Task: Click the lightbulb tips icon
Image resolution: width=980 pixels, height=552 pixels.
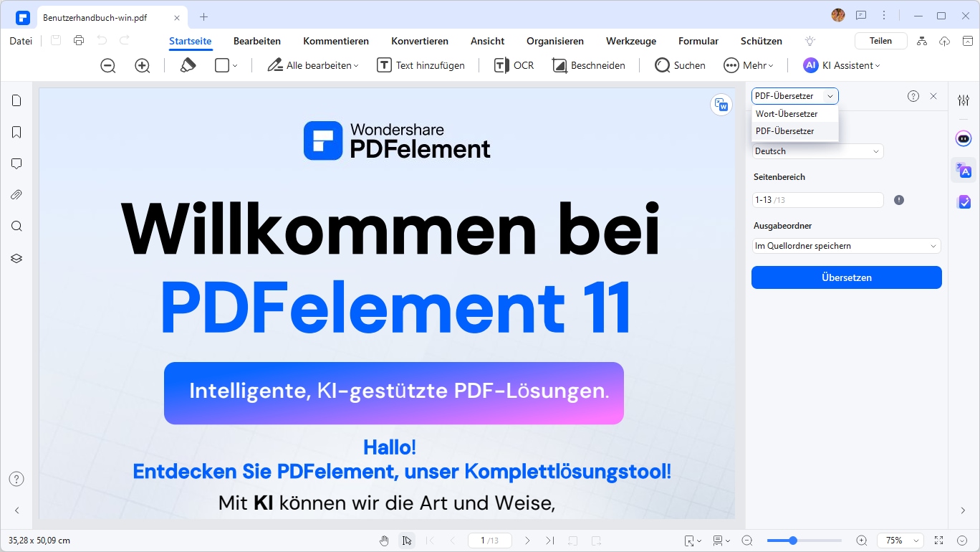Action: (810, 41)
